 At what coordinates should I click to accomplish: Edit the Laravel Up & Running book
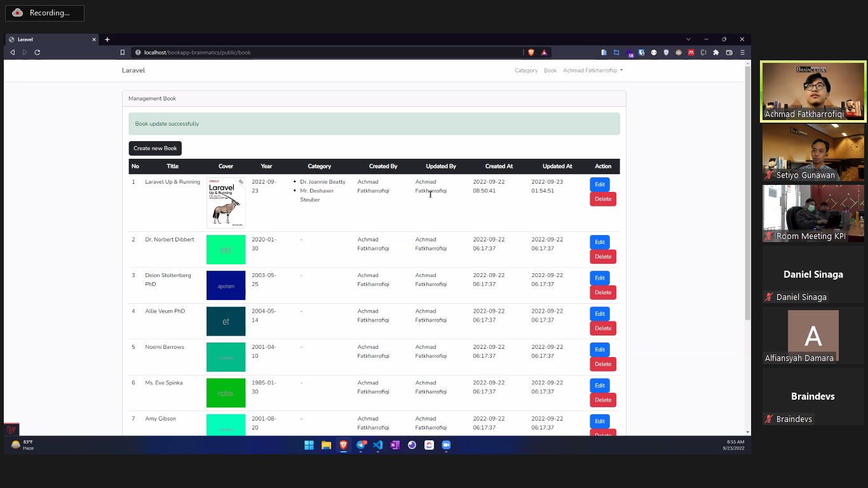point(599,184)
